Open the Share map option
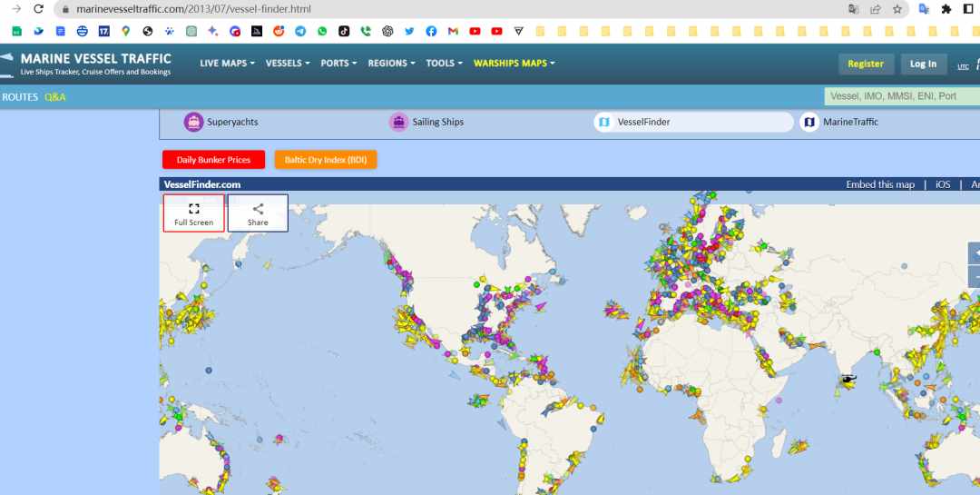Viewport: 980px width, 495px height. 258,213
